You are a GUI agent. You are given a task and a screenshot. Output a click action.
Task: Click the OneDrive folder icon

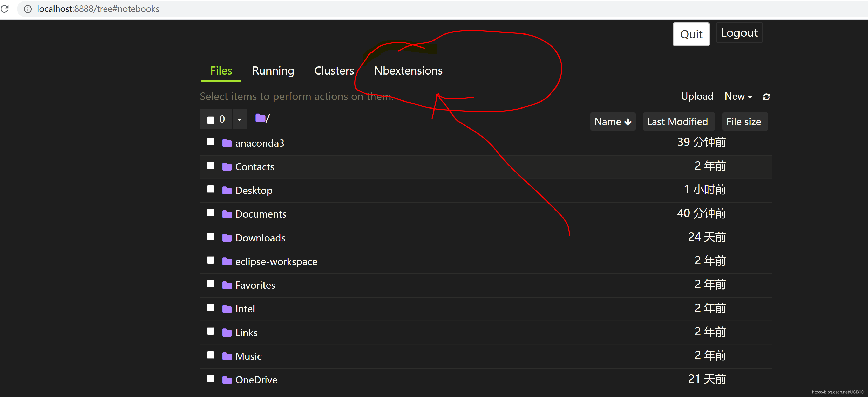coord(227,380)
